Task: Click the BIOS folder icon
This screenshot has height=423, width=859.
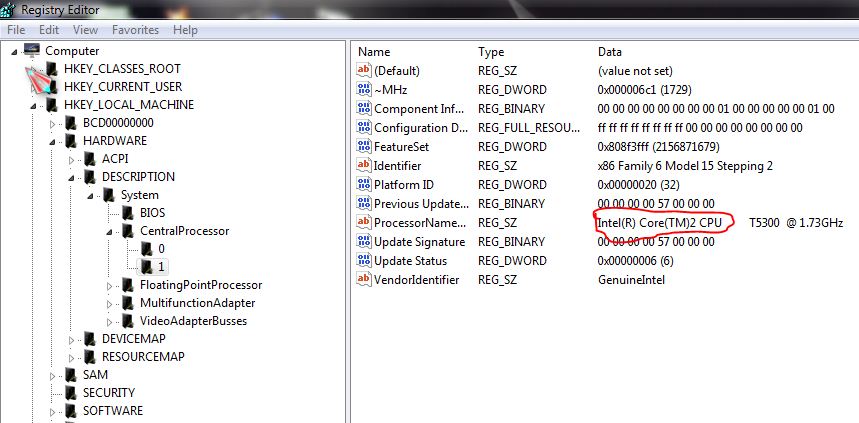Action: [x=127, y=213]
